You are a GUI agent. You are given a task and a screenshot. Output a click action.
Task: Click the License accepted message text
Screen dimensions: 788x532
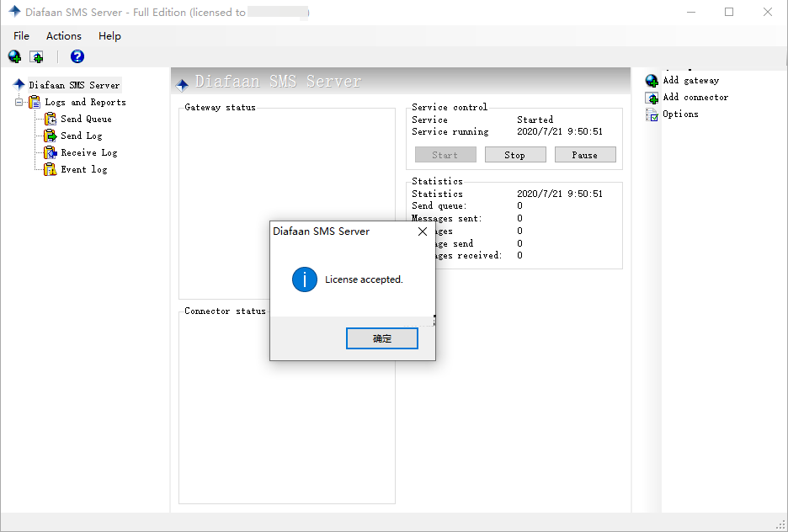click(364, 279)
